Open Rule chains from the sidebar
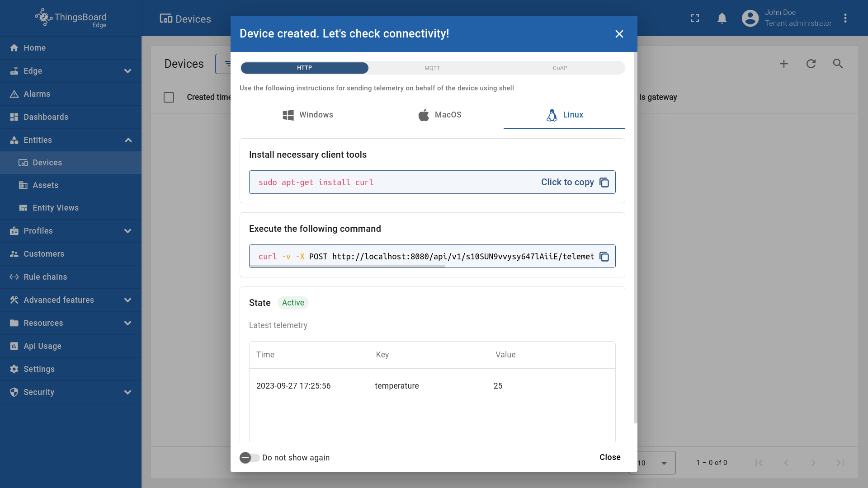The image size is (868, 488). [x=45, y=277]
